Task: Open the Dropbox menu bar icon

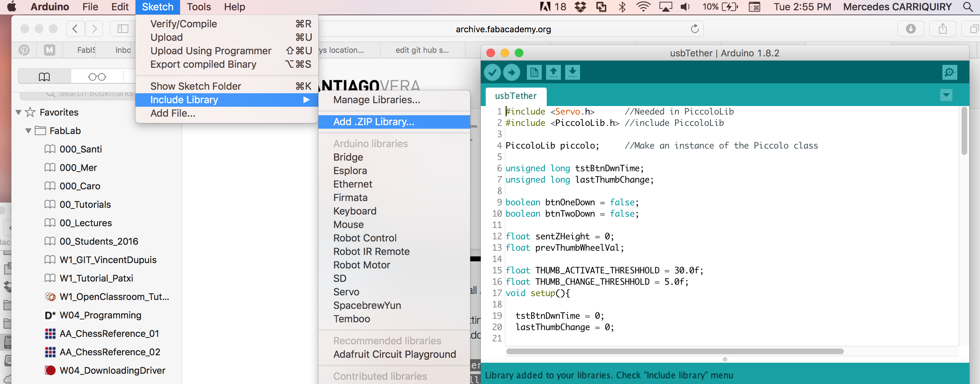Action: [580, 7]
